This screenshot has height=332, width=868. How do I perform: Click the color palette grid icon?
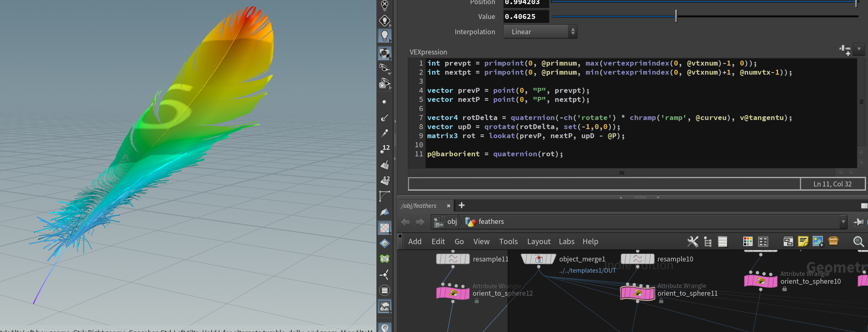pos(747,242)
